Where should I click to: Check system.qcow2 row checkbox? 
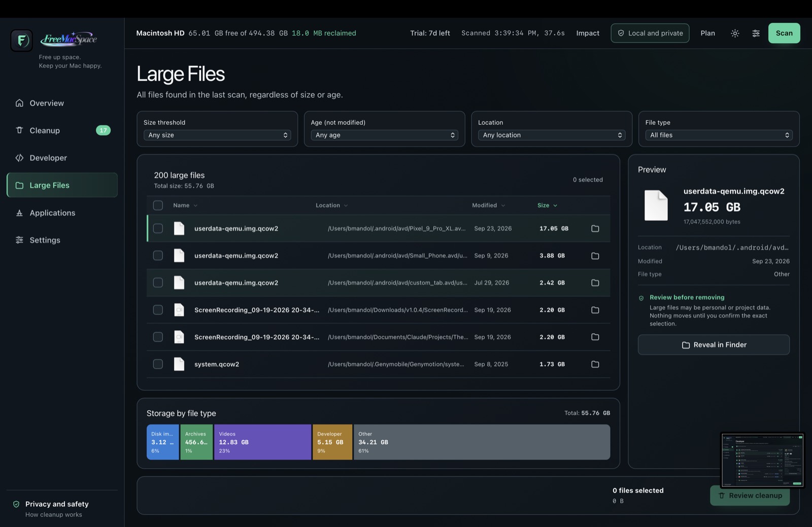click(158, 364)
